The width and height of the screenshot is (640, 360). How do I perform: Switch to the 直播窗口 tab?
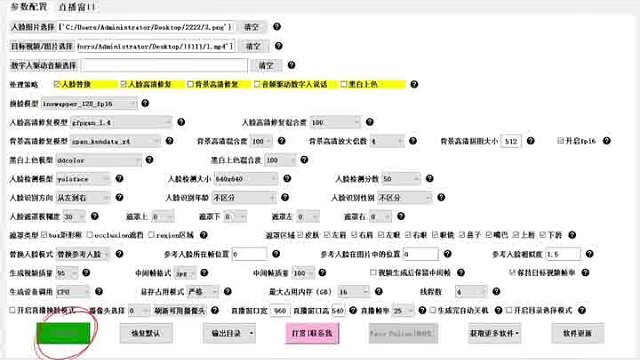click(x=77, y=7)
